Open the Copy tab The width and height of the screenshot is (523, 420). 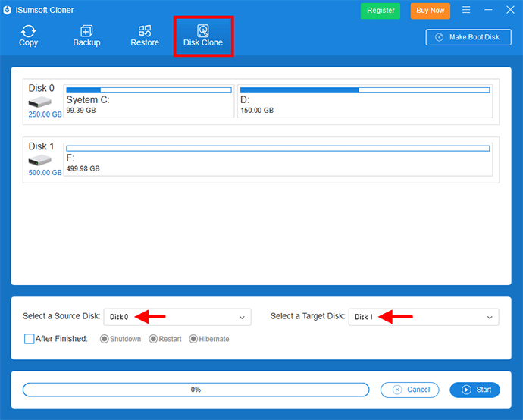click(x=28, y=36)
